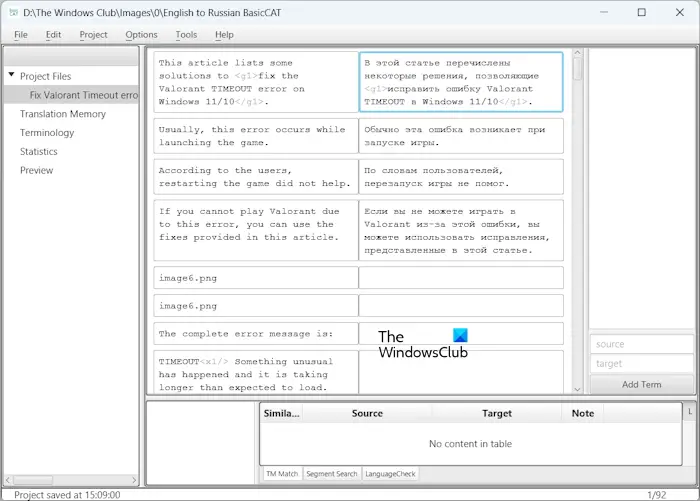This screenshot has width=700, height=501.
Task: Click 'Project saved at 15:09:00' status text
Action: coord(67,495)
